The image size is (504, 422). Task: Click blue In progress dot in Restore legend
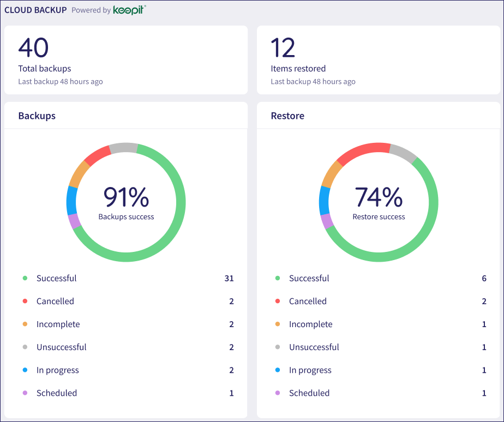[278, 370]
